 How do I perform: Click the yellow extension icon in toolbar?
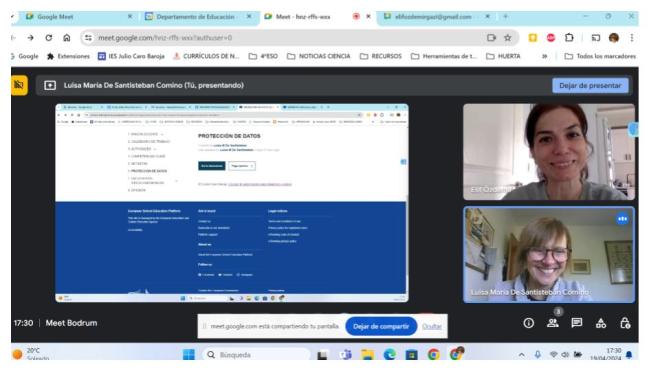533,38
